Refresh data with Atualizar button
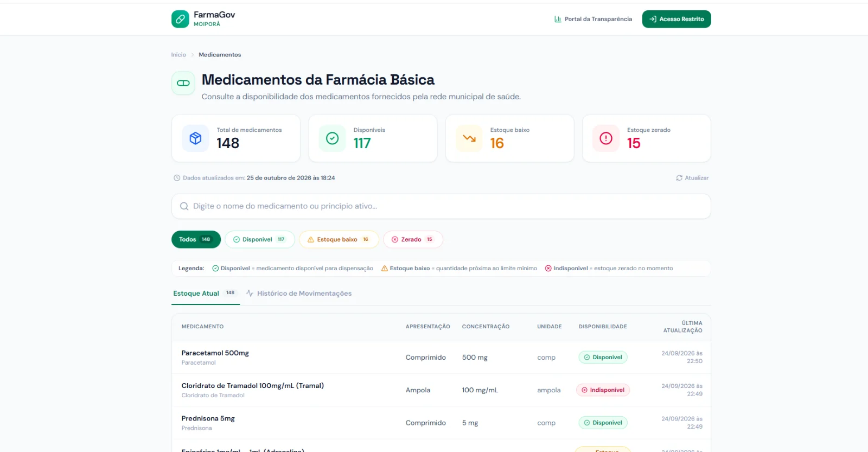Screen dimensions: 868x452 [x=692, y=178]
